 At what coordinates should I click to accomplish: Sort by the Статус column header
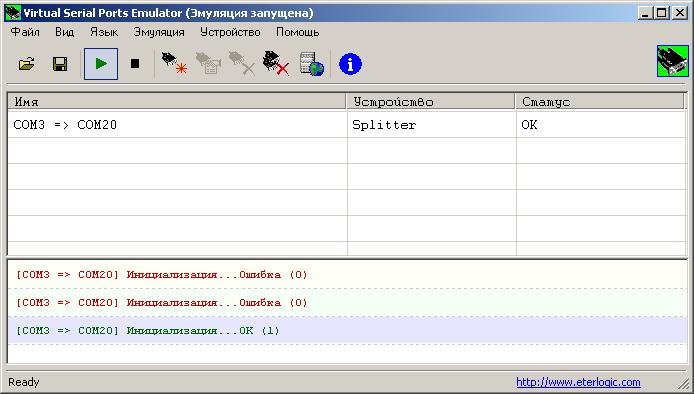tap(600, 102)
